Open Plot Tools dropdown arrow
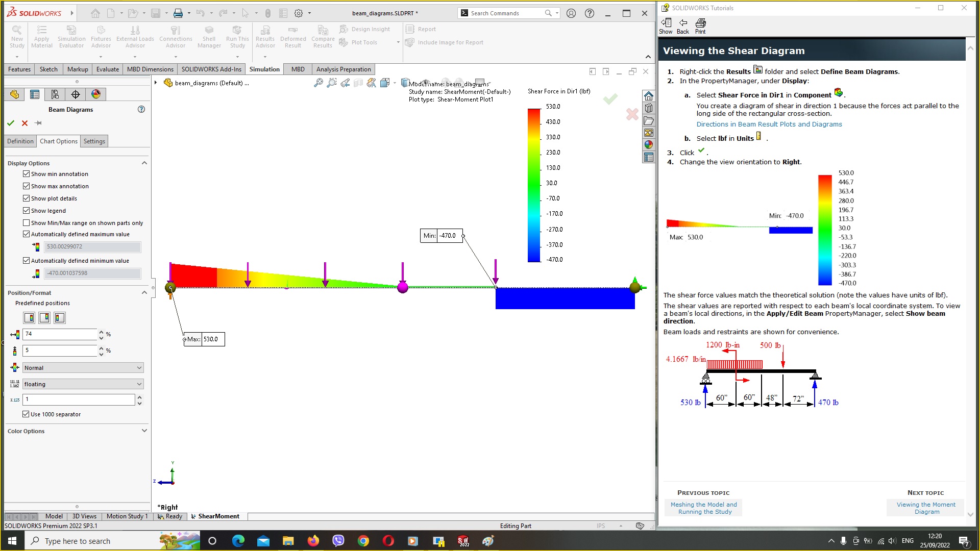This screenshot has height=551, width=980. click(398, 42)
